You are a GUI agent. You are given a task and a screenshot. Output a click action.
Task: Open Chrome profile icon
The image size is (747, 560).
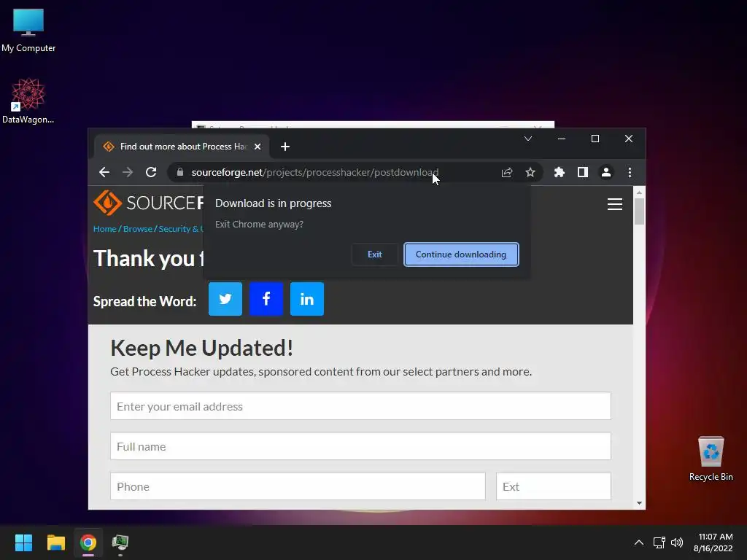[x=606, y=172]
